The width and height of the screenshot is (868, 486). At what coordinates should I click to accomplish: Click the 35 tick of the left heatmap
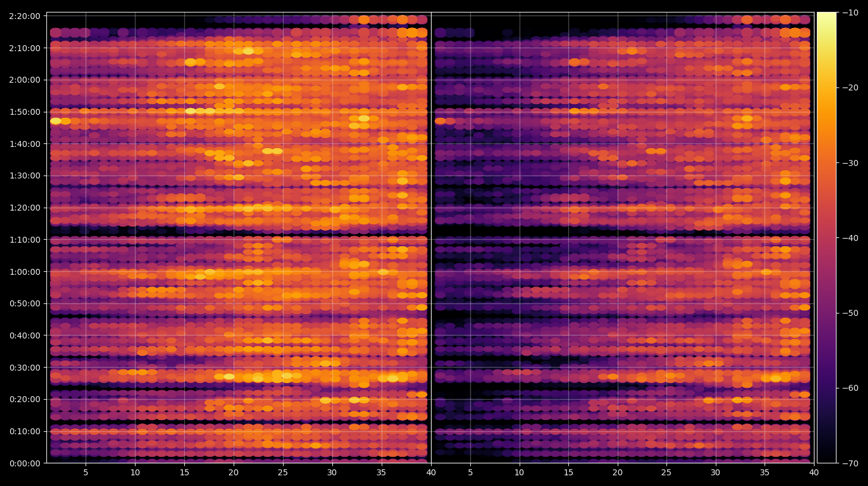pyautogui.click(x=382, y=473)
